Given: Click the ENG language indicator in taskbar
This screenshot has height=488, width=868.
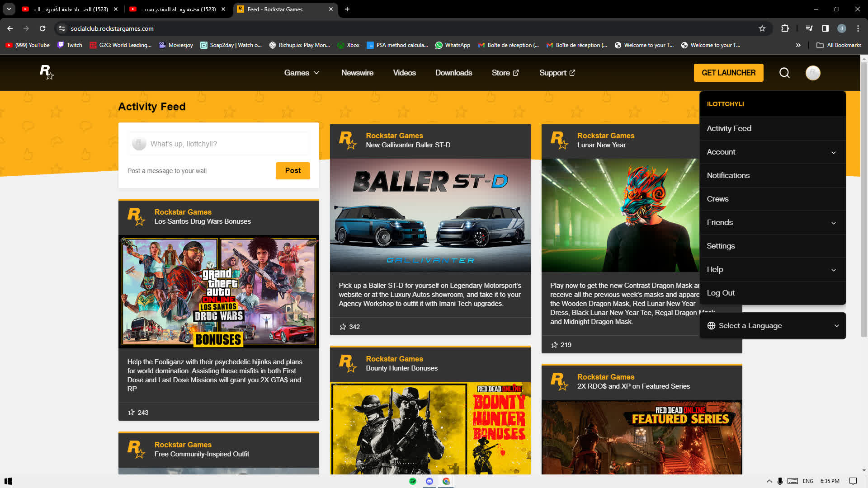Looking at the screenshot, I should pos(808,481).
